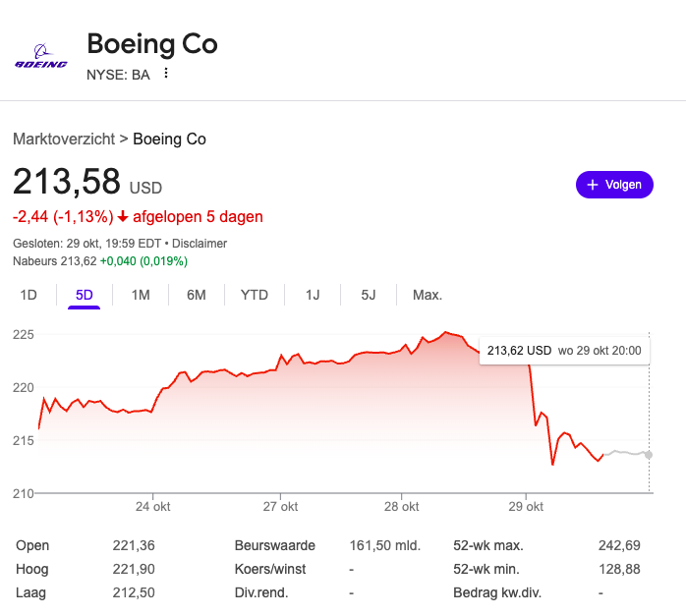Switch to the 1M chart range

point(141,295)
